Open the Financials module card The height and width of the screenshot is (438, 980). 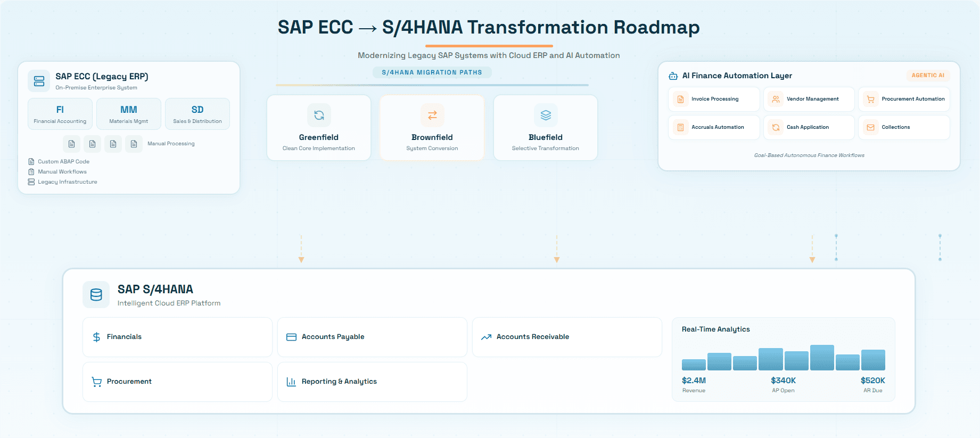(x=177, y=337)
